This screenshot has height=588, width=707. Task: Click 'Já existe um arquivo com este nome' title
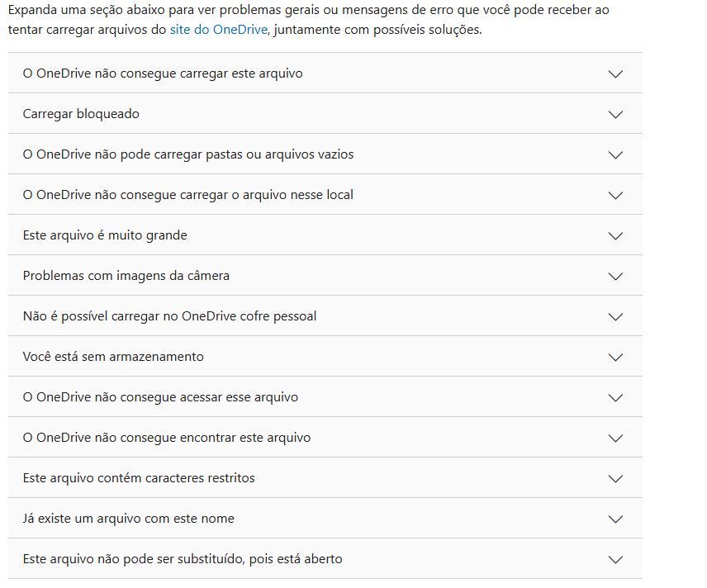(129, 519)
